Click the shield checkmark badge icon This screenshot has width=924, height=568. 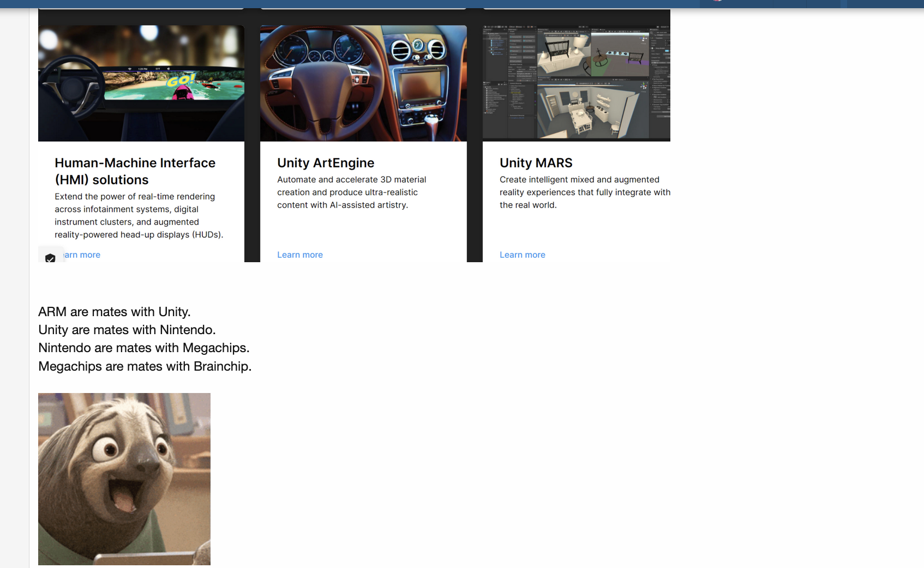tap(50, 258)
